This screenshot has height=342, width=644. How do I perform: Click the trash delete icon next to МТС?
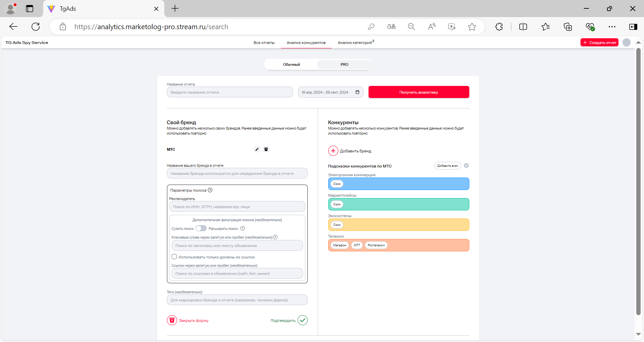click(x=266, y=149)
